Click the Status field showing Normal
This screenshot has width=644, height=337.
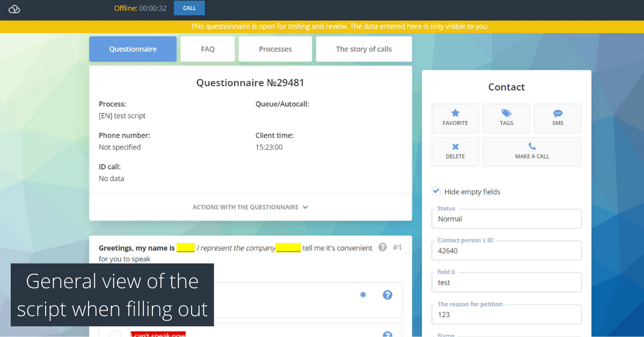click(x=507, y=218)
